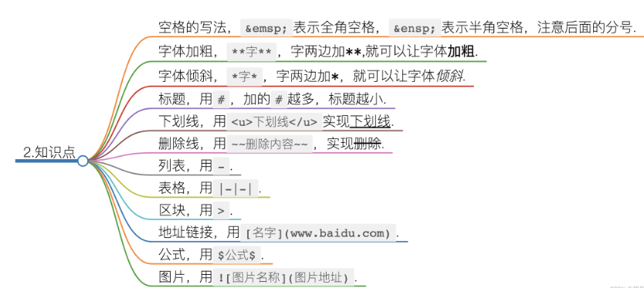Select the 标题，用 # branch node
Image resolution: width=644 pixels, height=288 pixels.
[273, 100]
